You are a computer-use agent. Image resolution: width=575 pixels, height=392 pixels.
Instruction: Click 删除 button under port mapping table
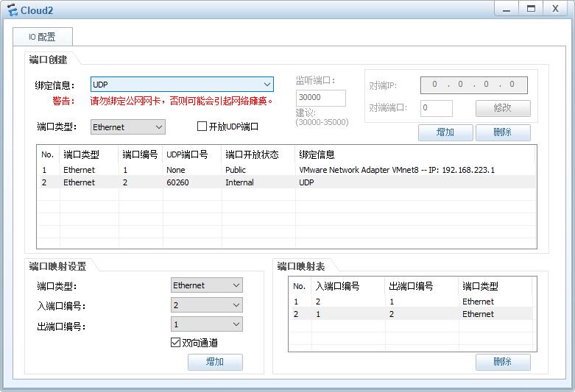503,362
